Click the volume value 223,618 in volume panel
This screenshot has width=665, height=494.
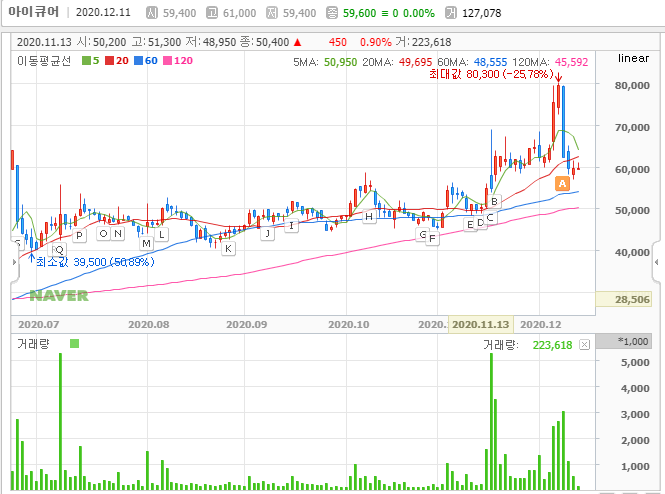click(552, 345)
